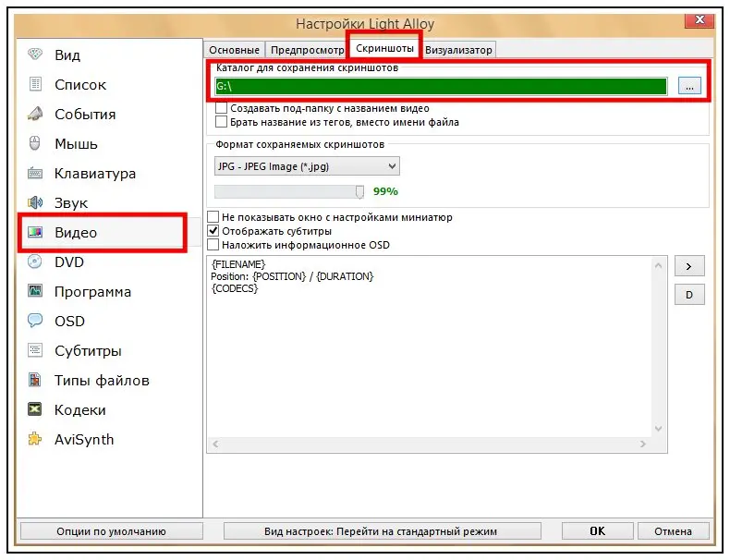Close the Настройки Light Alloy window
730x560 pixels.
700,19
